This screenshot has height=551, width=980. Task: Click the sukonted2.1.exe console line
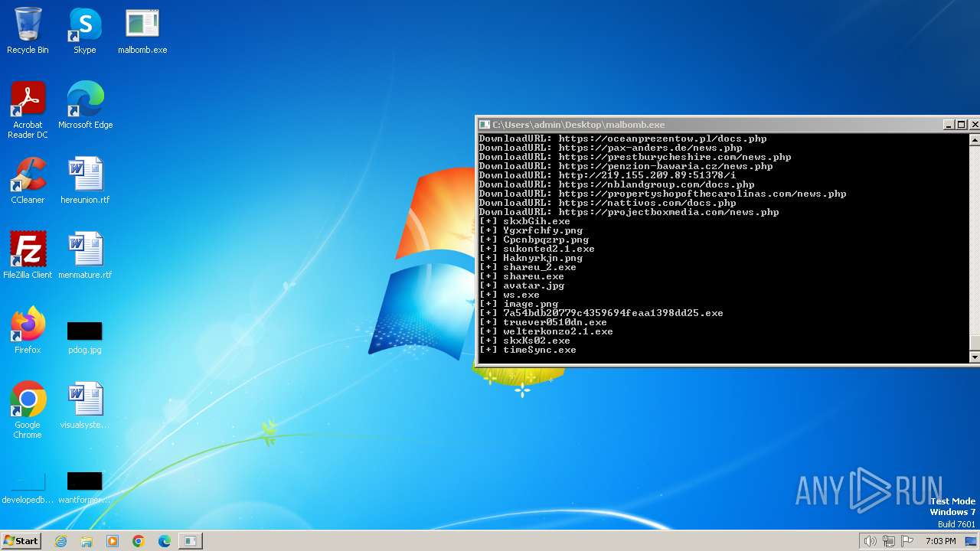click(537, 249)
